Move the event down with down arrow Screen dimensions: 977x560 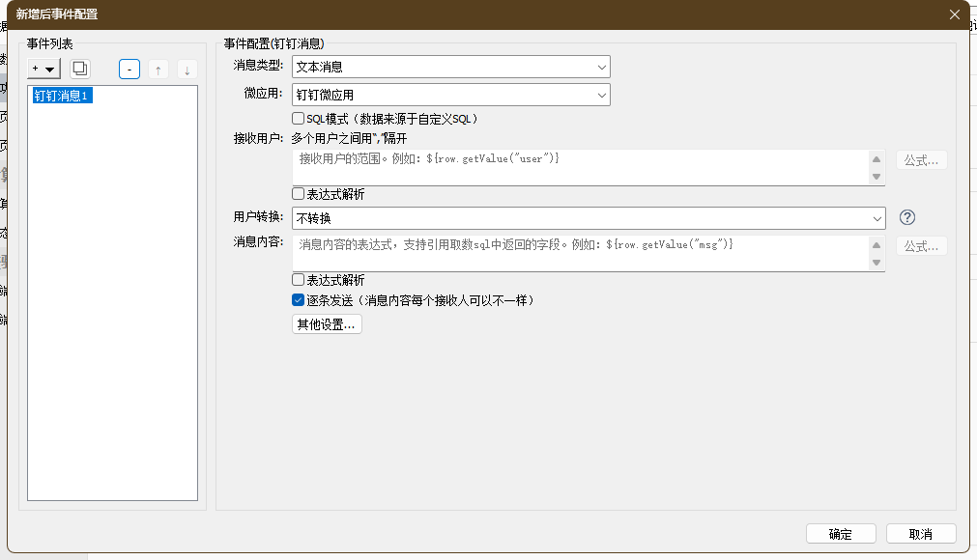(187, 70)
